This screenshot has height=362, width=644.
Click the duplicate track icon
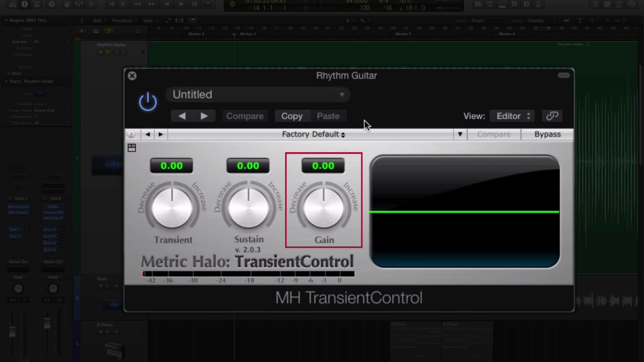[x=96, y=31]
